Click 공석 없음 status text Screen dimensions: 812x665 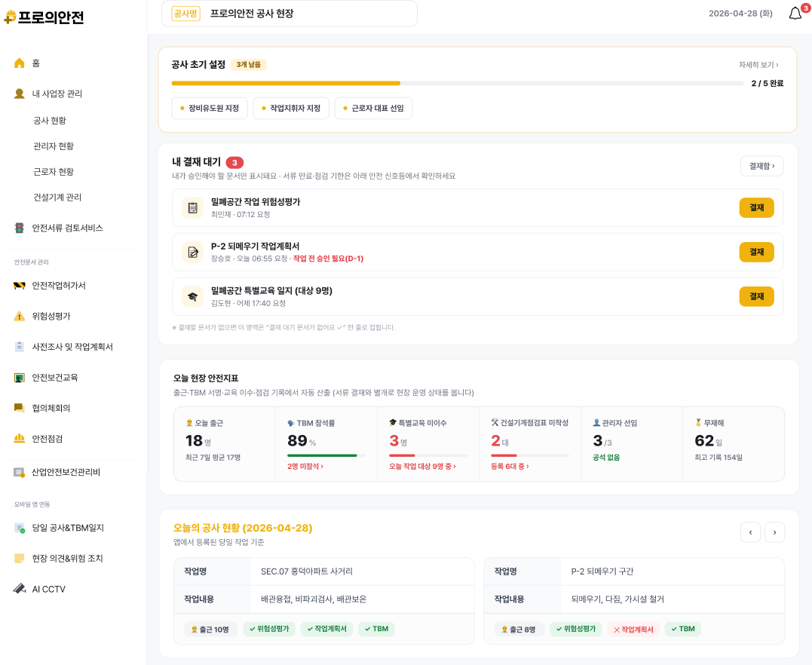click(x=606, y=458)
